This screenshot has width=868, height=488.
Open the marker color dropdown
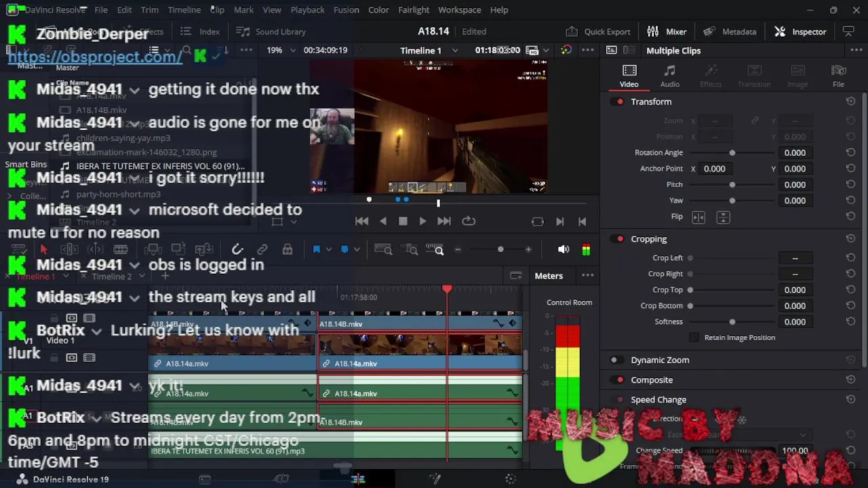[357, 249]
